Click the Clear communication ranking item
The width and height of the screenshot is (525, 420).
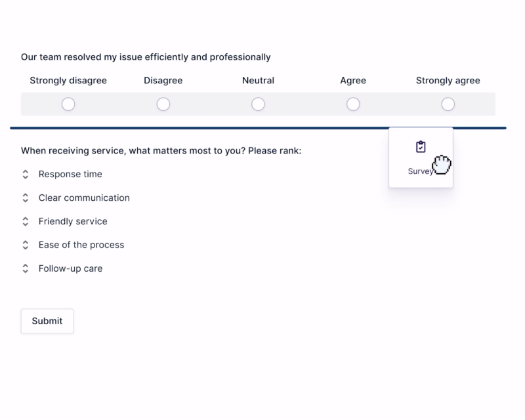[x=84, y=198]
